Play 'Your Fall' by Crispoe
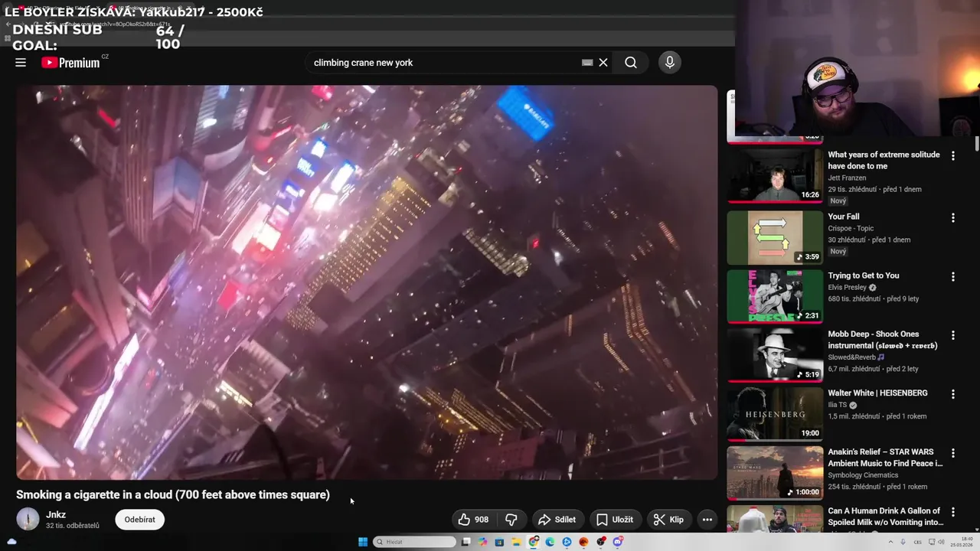 point(844,217)
